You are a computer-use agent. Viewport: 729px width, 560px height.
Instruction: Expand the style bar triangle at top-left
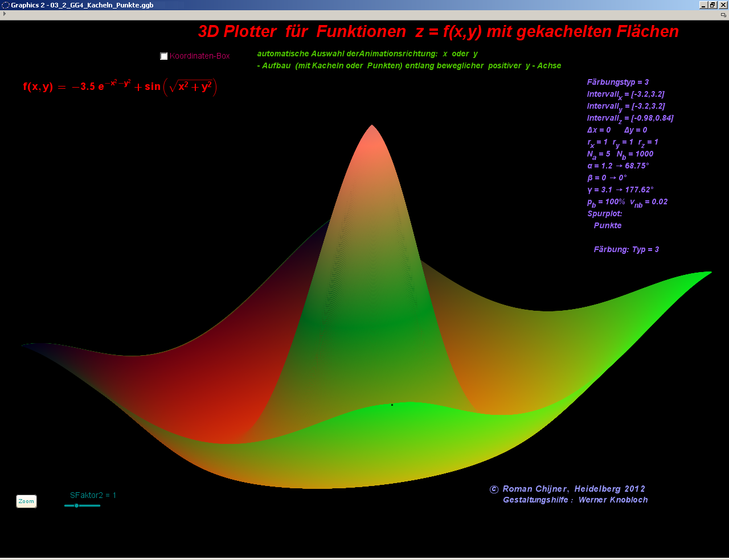click(5, 14)
